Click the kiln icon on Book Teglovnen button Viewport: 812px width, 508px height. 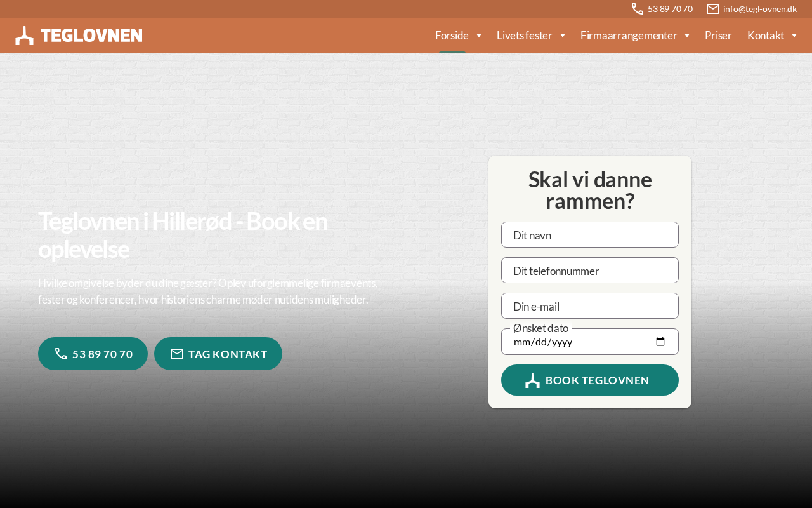533,380
